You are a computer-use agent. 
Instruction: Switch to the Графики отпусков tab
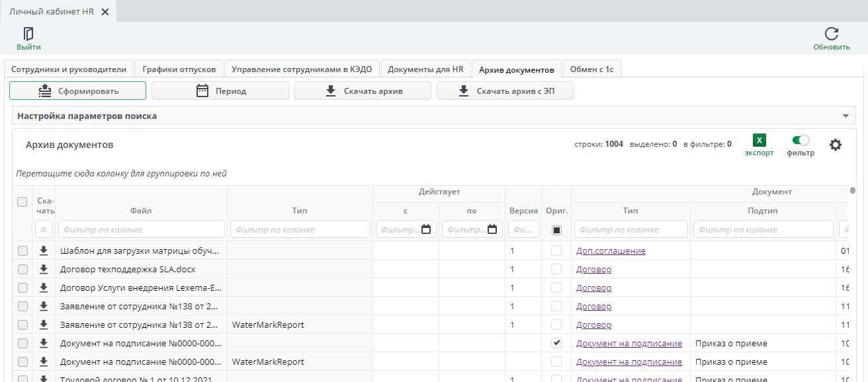pos(179,69)
